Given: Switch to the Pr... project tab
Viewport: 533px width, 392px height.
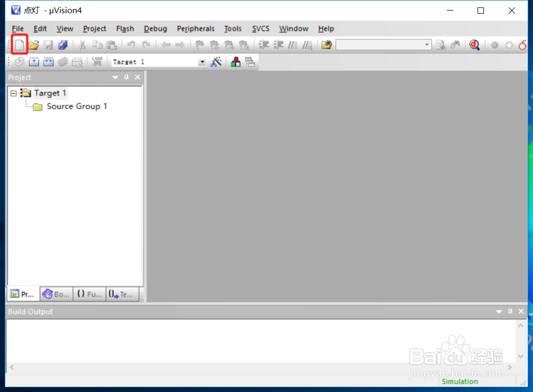Looking at the screenshot, I should click(x=23, y=294).
